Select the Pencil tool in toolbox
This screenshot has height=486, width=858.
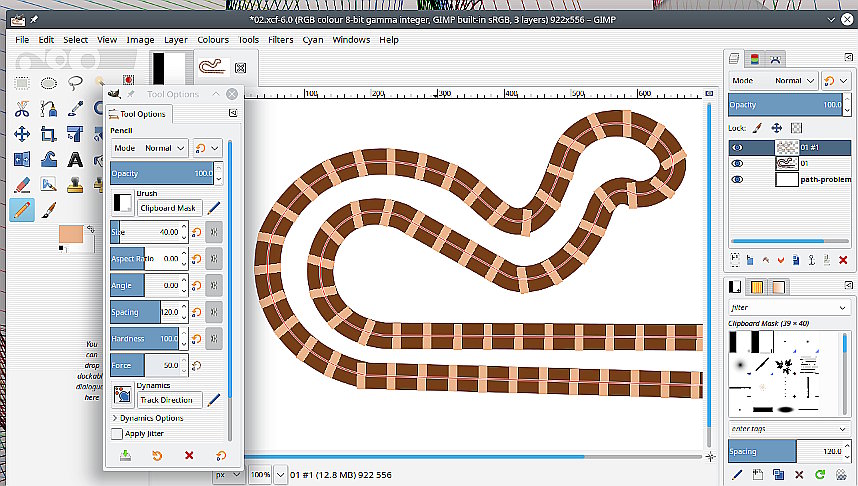21,210
